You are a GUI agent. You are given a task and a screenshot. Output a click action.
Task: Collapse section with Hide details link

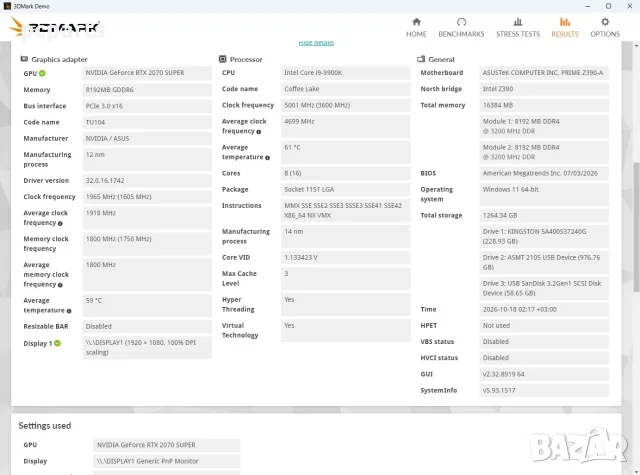point(316,42)
